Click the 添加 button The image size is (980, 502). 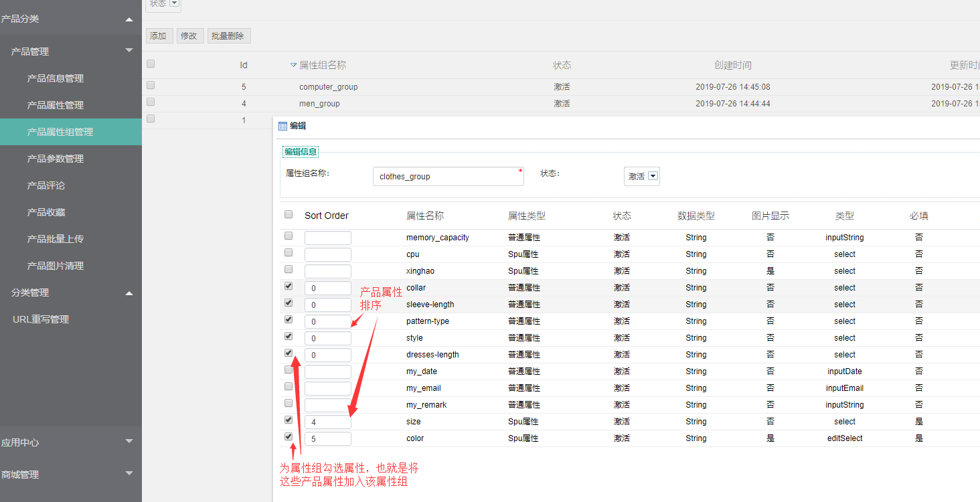[x=159, y=36]
